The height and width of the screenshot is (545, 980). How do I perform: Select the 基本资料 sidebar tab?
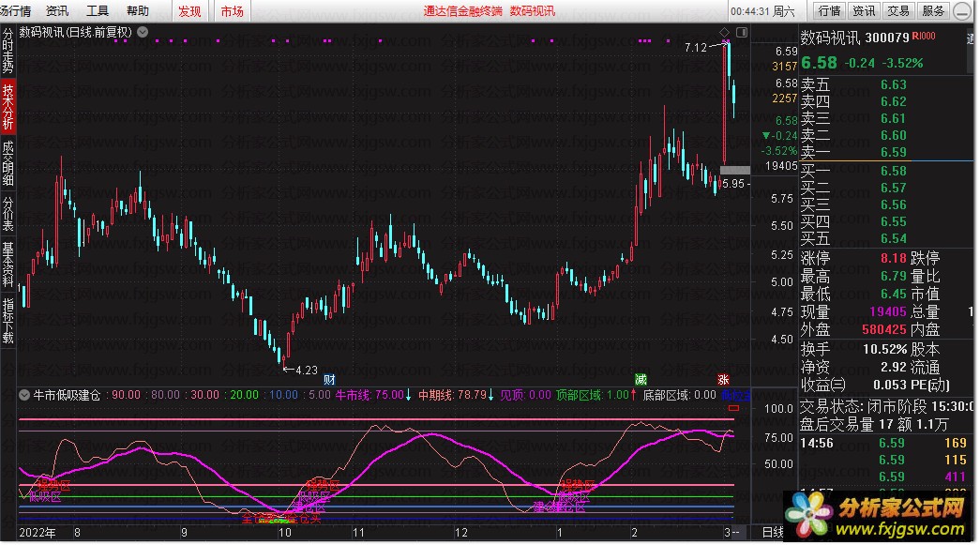8,264
